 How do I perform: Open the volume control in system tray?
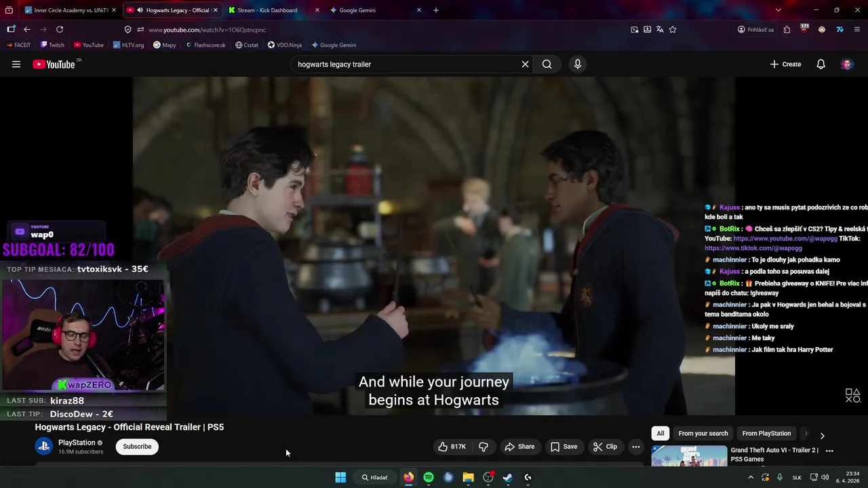tap(825, 477)
